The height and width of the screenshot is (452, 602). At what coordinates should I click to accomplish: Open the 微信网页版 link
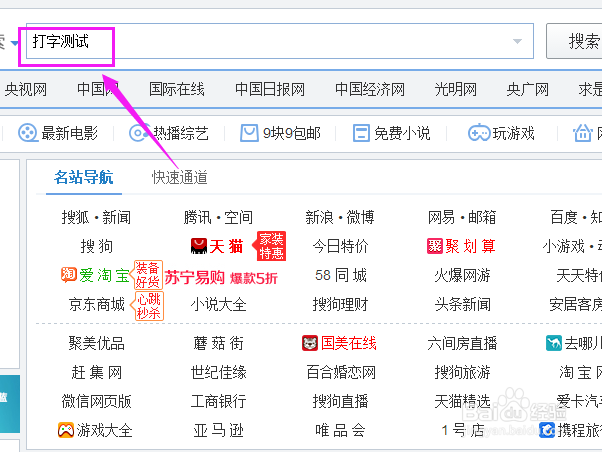pyautogui.click(x=96, y=401)
